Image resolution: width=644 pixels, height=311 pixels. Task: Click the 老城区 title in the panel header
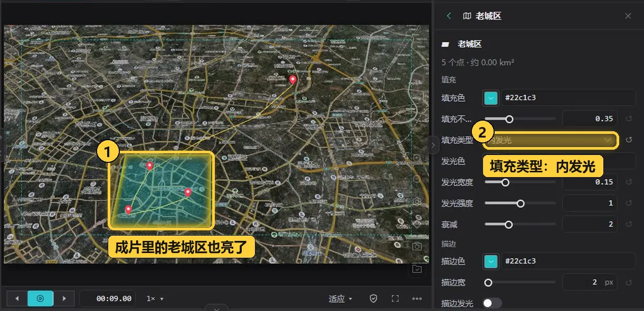point(488,16)
